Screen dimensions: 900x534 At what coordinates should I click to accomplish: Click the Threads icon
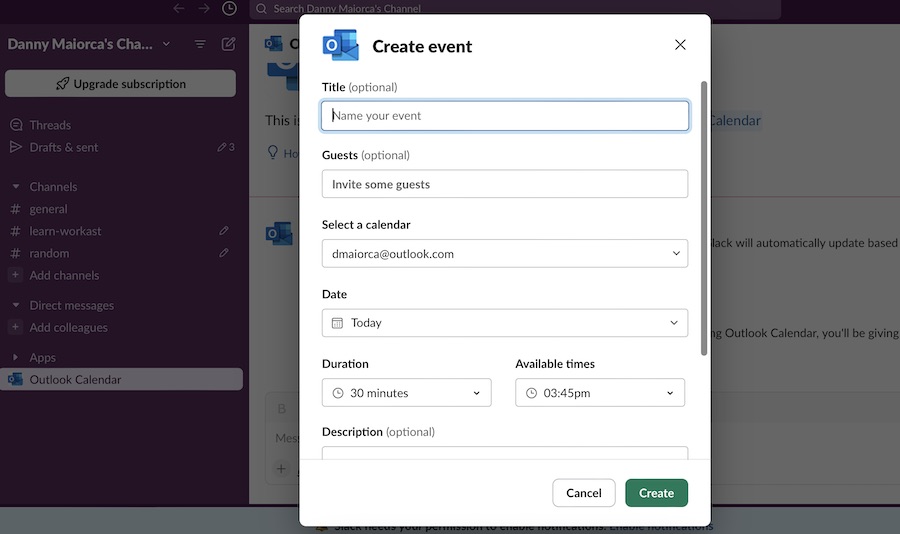pyautogui.click(x=16, y=125)
